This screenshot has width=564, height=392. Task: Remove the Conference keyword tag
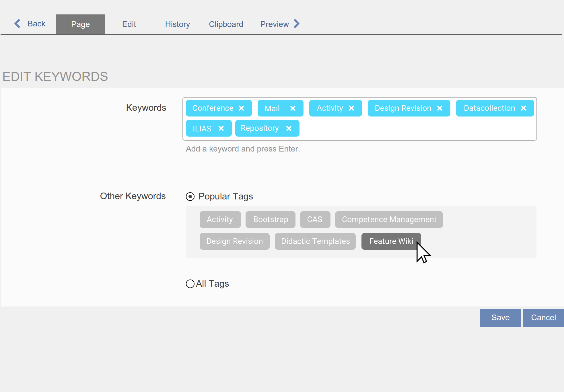241,108
